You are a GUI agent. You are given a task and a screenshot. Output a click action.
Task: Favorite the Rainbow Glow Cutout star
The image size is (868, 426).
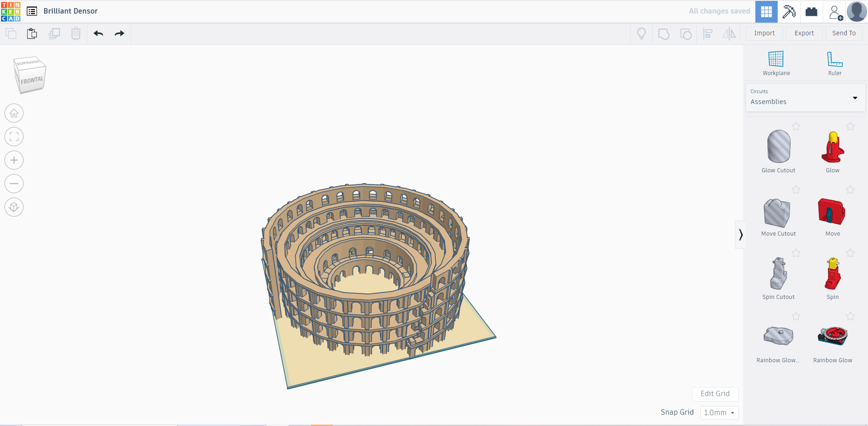click(796, 316)
